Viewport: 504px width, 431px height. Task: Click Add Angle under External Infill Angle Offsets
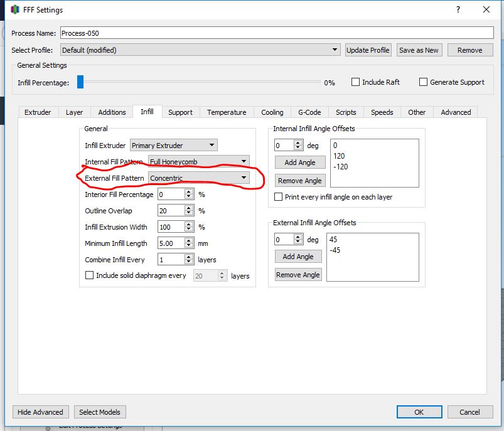coord(298,257)
